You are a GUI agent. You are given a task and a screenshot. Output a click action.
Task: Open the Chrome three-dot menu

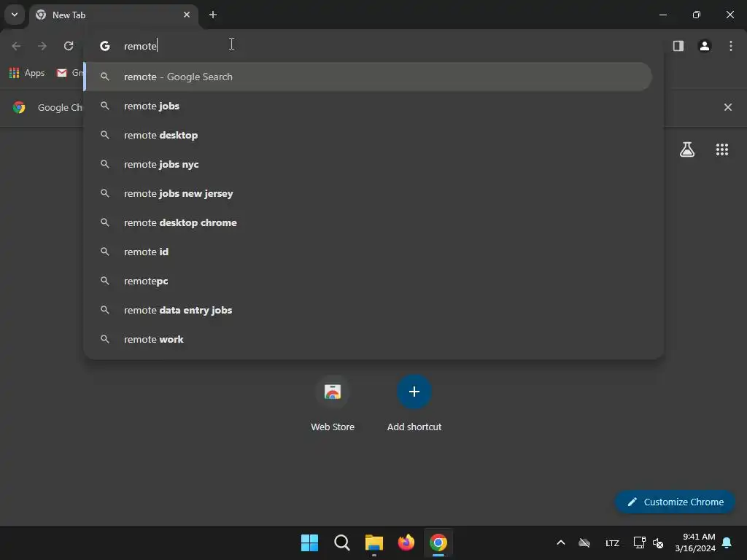[x=731, y=46]
